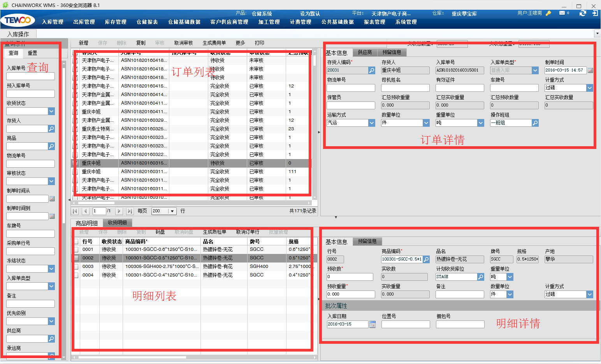Tick the checkbox for detail row 0001
The height and width of the screenshot is (364, 601).
(x=76, y=249)
